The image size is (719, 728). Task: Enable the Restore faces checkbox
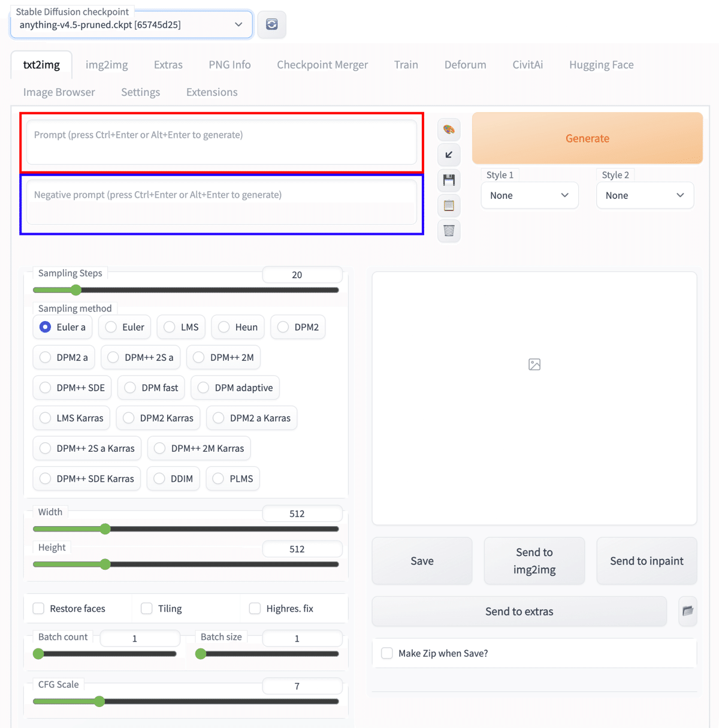click(38, 609)
